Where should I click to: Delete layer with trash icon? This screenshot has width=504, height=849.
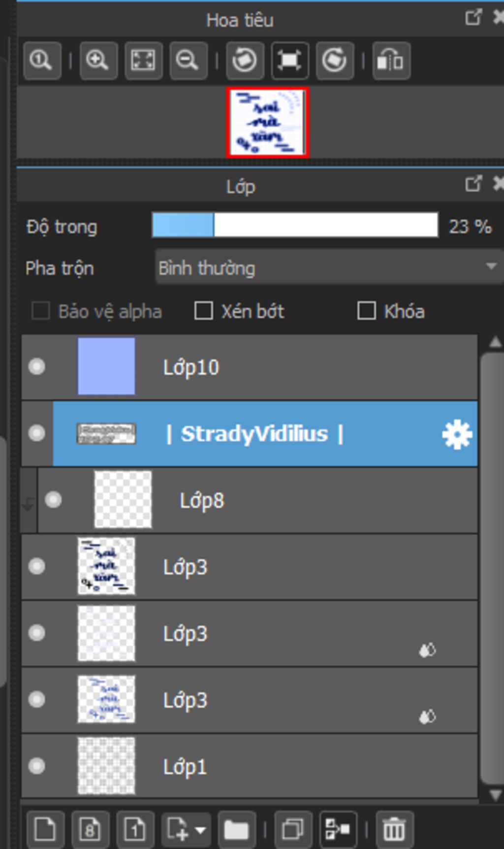[394, 830]
